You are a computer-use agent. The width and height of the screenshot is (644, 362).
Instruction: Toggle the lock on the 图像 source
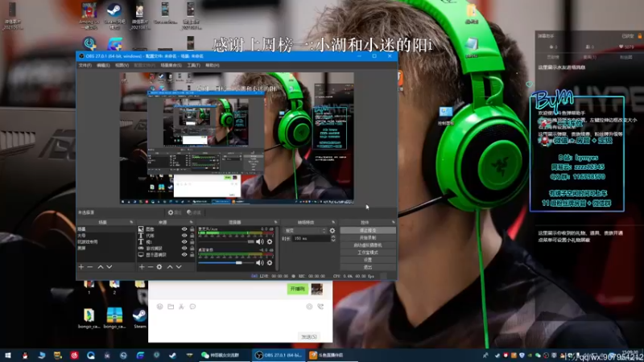point(192,229)
